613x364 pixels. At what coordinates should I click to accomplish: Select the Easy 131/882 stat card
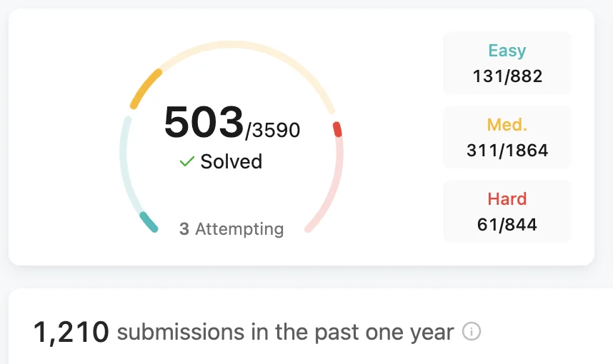pyautogui.click(x=507, y=63)
